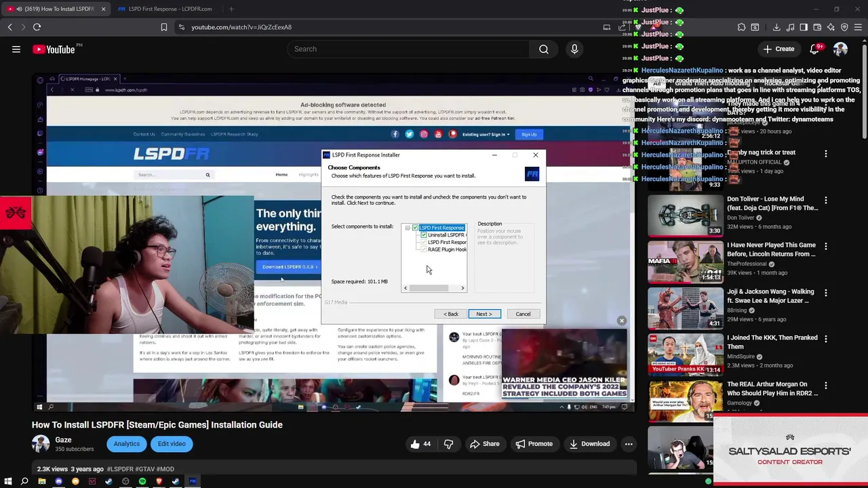868x488 pixels.
Task: Click the browser address bar URL
Action: (x=241, y=27)
